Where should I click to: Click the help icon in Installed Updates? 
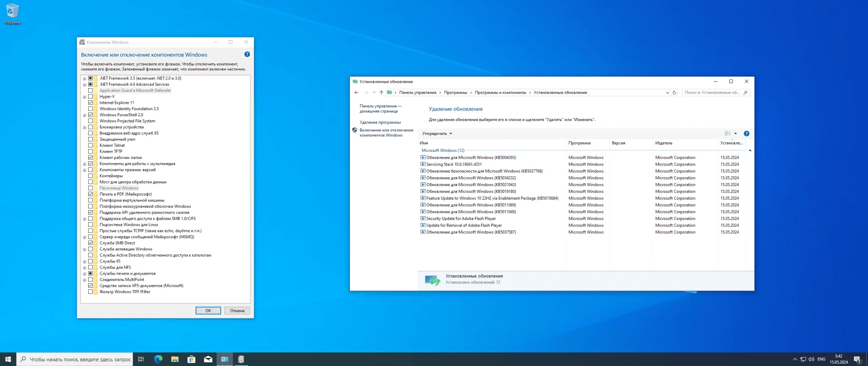pyautogui.click(x=746, y=133)
